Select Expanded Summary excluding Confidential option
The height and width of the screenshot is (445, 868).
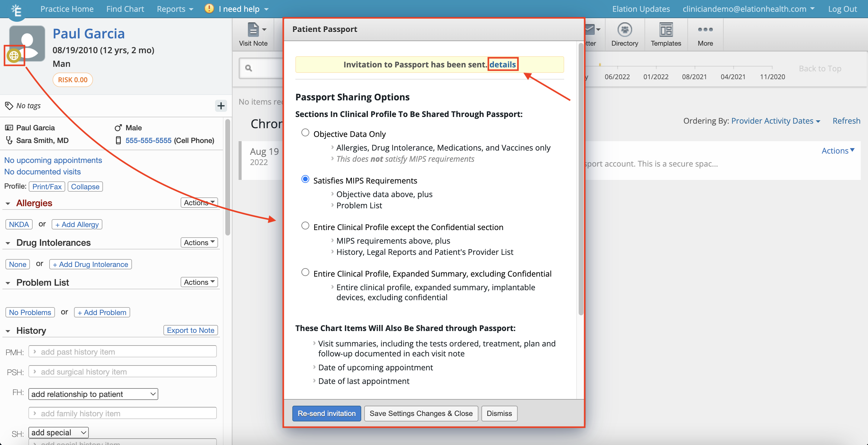click(x=305, y=272)
